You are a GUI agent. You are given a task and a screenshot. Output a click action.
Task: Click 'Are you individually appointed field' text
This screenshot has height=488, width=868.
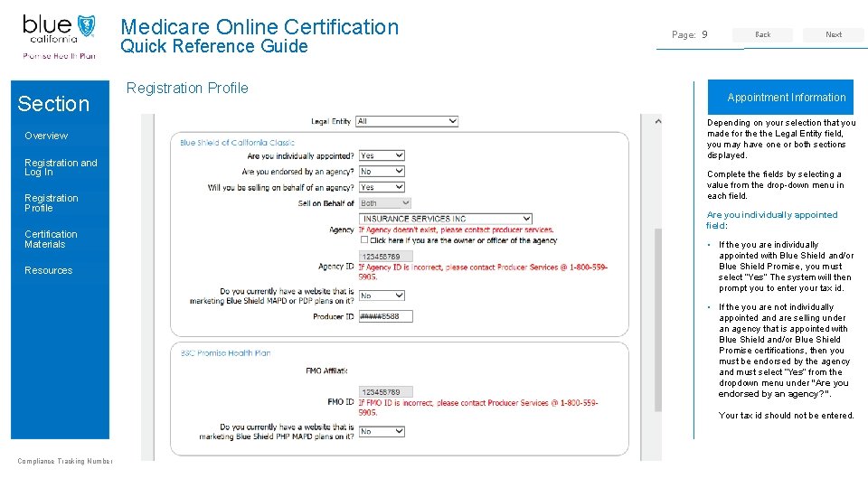point(771,220)
